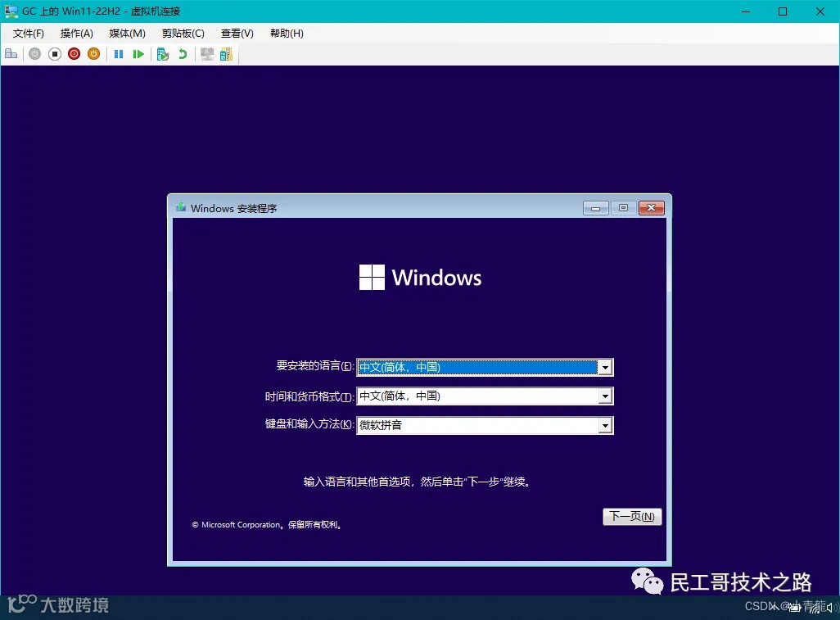This screenshot has width=840, height=620.
Task: Click the 下一页(N) button
Action: (x=632, y=517)
